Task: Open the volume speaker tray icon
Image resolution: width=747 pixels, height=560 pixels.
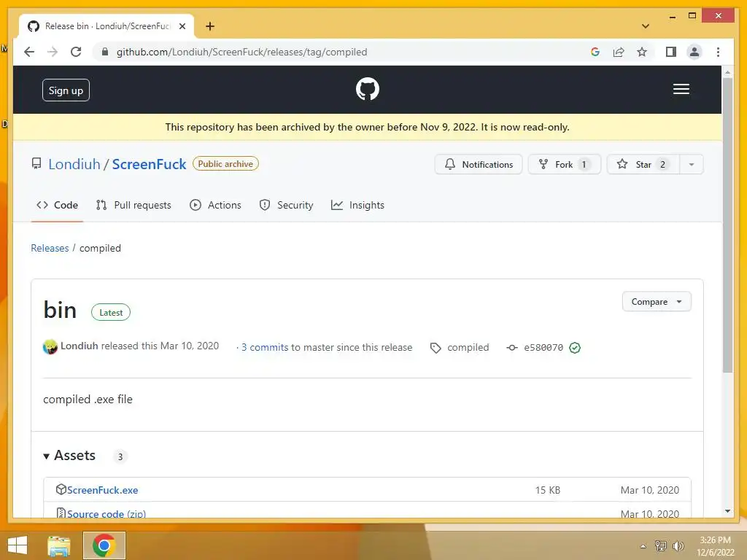Action: click(x=678, y=545)
